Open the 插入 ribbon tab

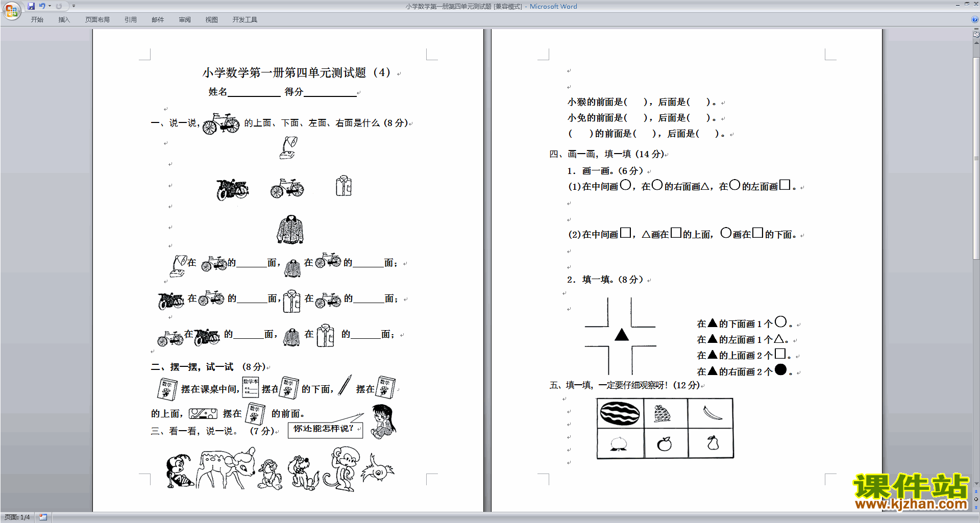64,20
